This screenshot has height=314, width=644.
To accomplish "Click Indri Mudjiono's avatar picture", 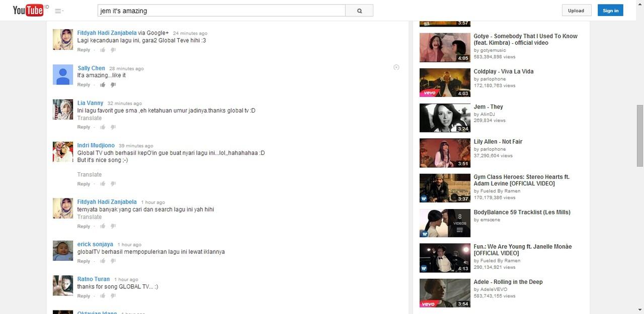I will (x=63, y=152).
